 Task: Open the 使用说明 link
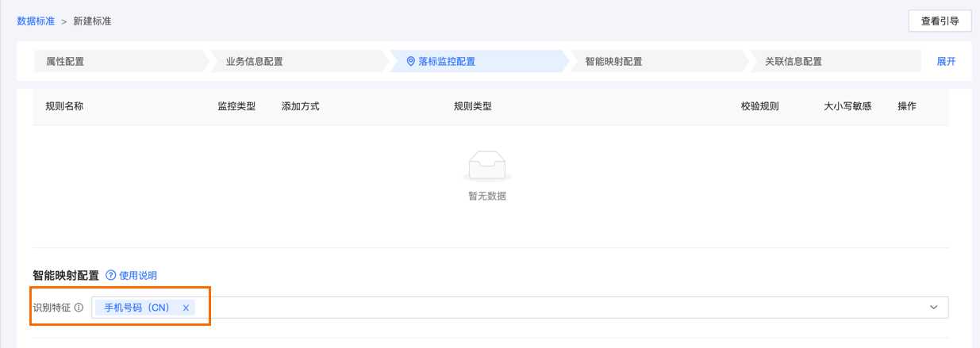pos(138,275)
